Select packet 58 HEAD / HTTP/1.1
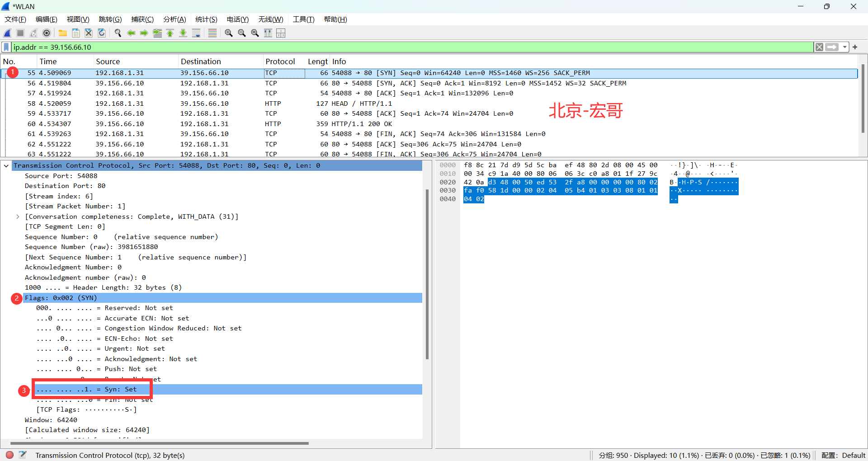Image resolution: width=868 pixels, height=461 pixels. coord(429,103)
